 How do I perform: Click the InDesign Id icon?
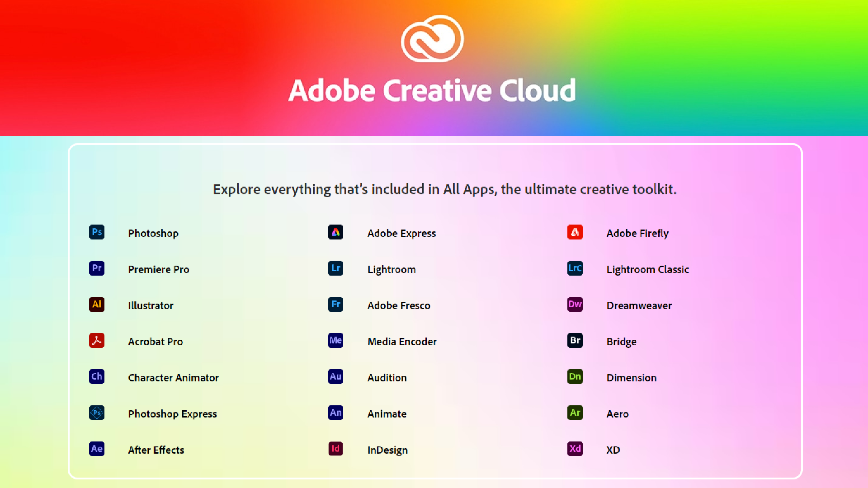335,449
